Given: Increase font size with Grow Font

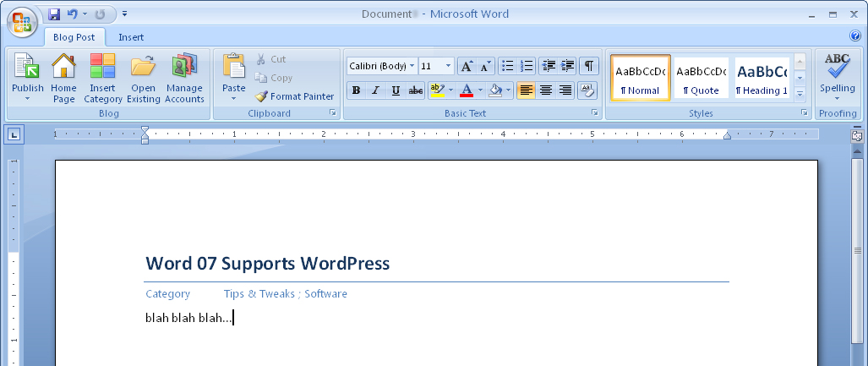Looking at the screenshot, I should pyautogui.click(x=467, y=67).
